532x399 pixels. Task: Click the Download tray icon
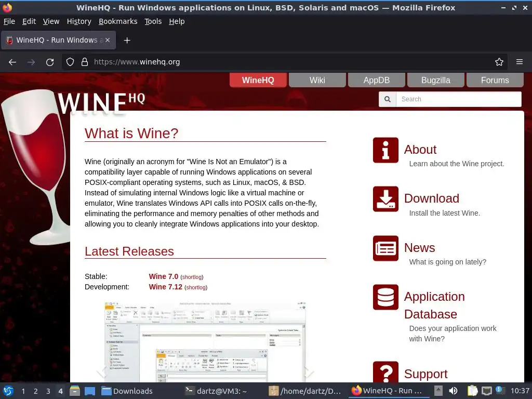385,199
